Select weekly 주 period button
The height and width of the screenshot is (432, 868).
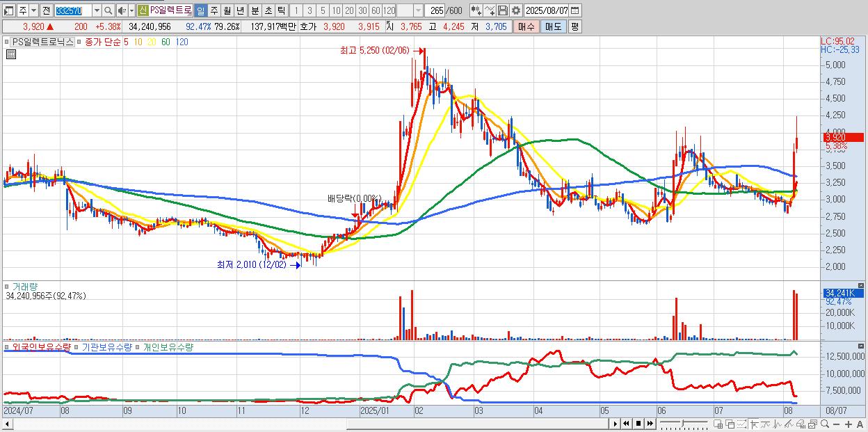(214, 10)
